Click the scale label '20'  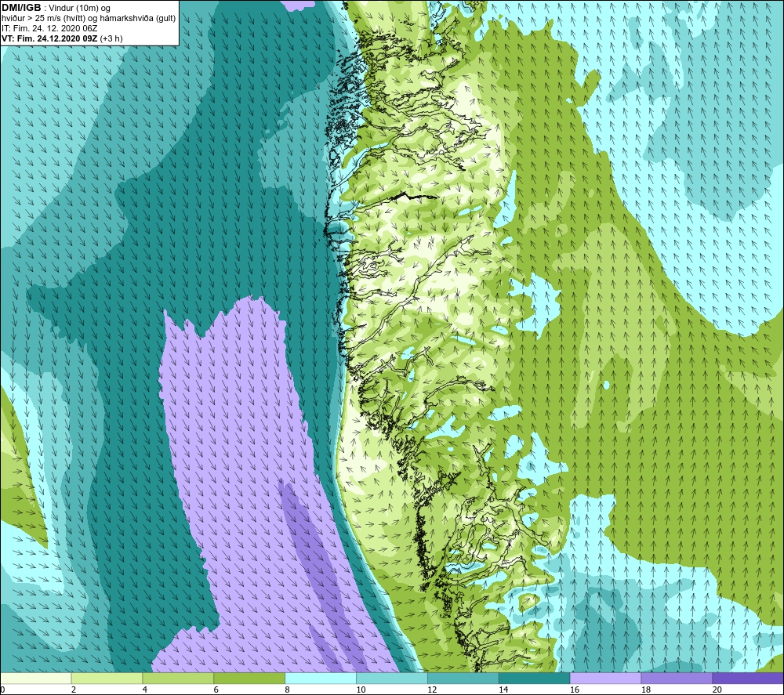coord(717,690)
